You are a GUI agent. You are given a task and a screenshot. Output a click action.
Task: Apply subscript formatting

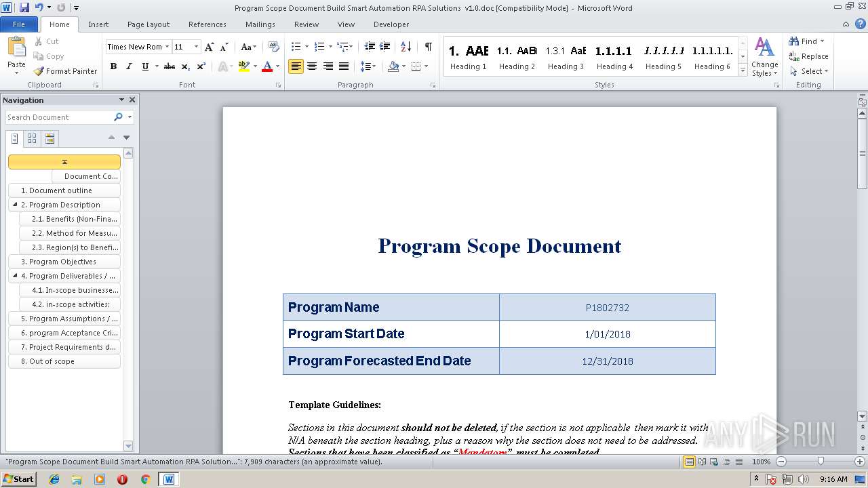[x=186, y=66]
